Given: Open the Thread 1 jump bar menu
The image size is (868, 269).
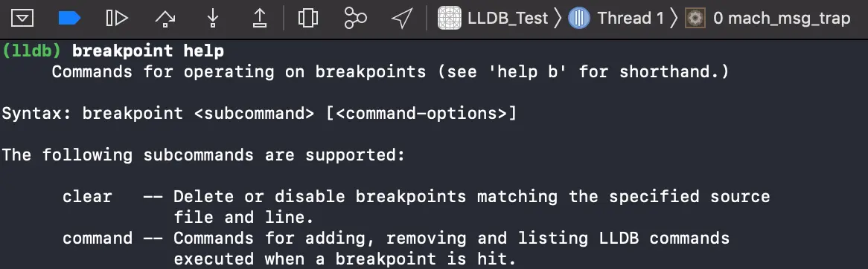Looking at the screenshot, I should tap(616, 19).
